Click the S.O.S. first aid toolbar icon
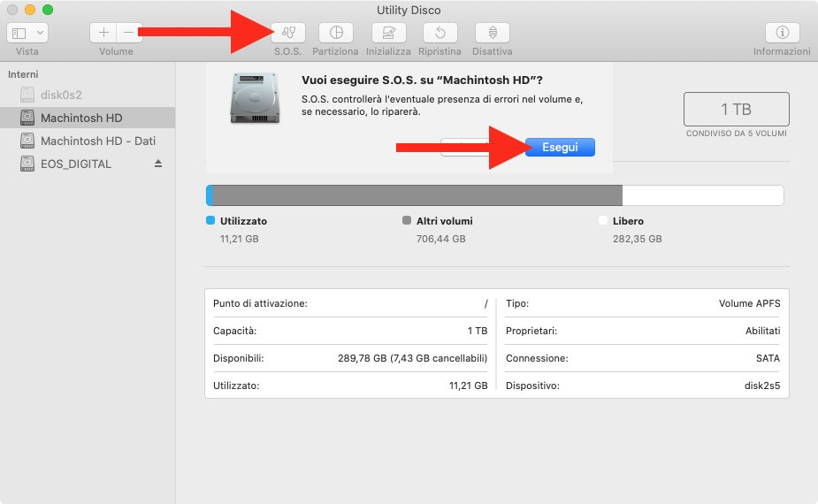The image size is (818, 504). tap(288, 33)
